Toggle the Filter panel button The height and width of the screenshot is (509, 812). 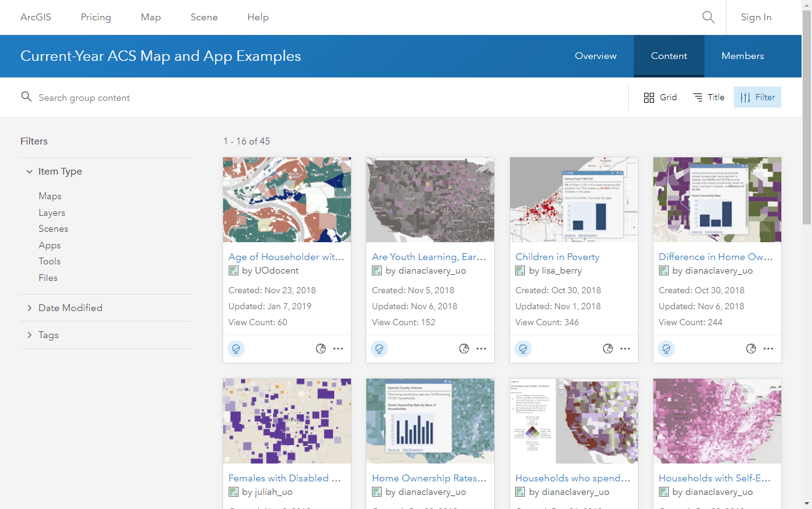click(757, 97)
